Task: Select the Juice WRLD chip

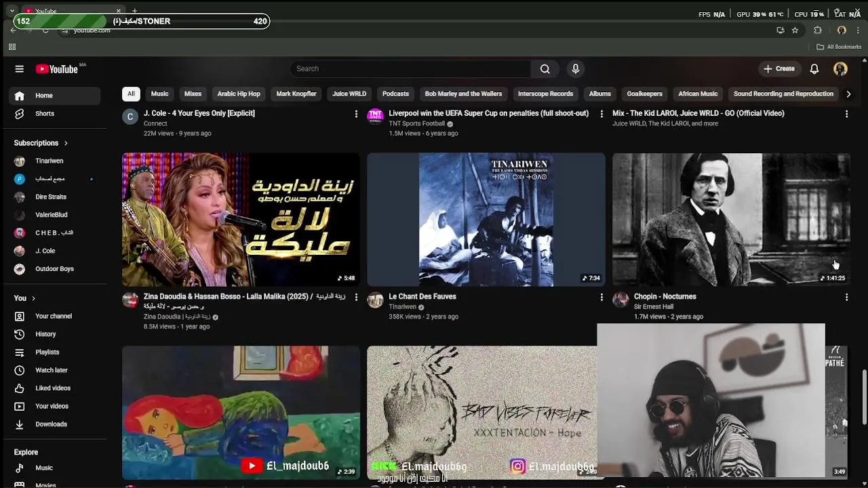Action: pyautogui.click(x=349, y=94)
